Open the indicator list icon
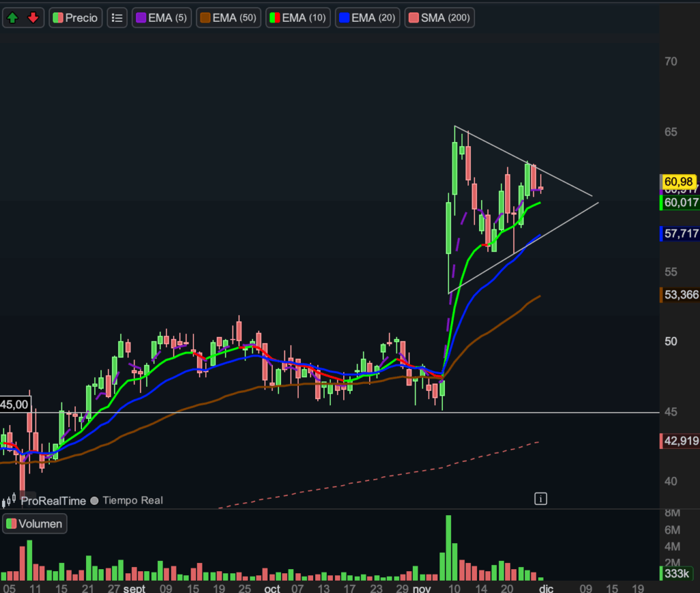Screen dimensions: 700x593 pos(117,18)
